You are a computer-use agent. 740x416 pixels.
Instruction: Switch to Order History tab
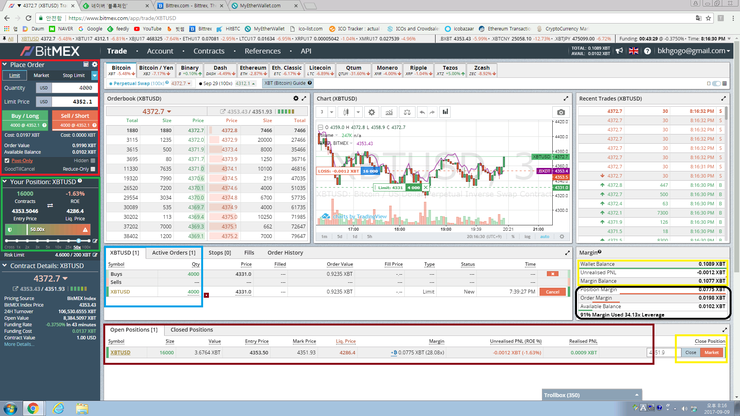click(x=285, y=253)
